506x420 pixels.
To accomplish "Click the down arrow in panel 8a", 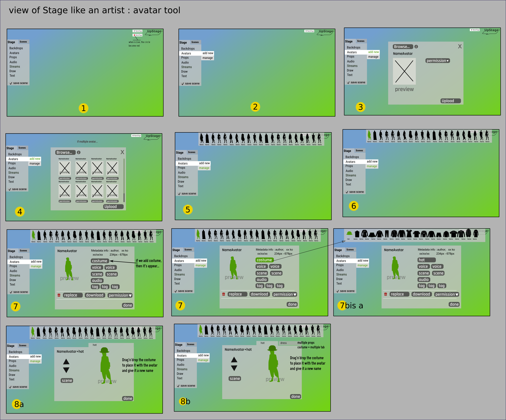I will point(66,370).
